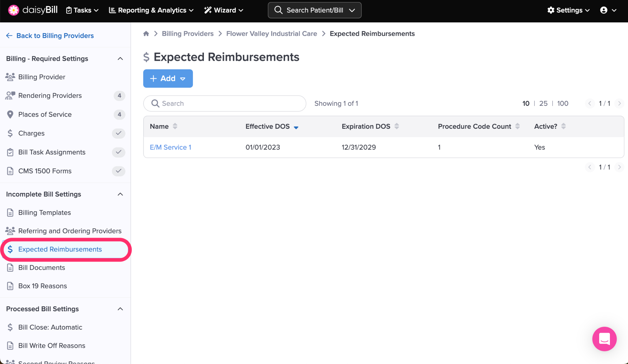Image resolution: width=628 pixels, height=364 pixels.
Task: Click the daisyBill flower logo
Action: click(13, 10)
